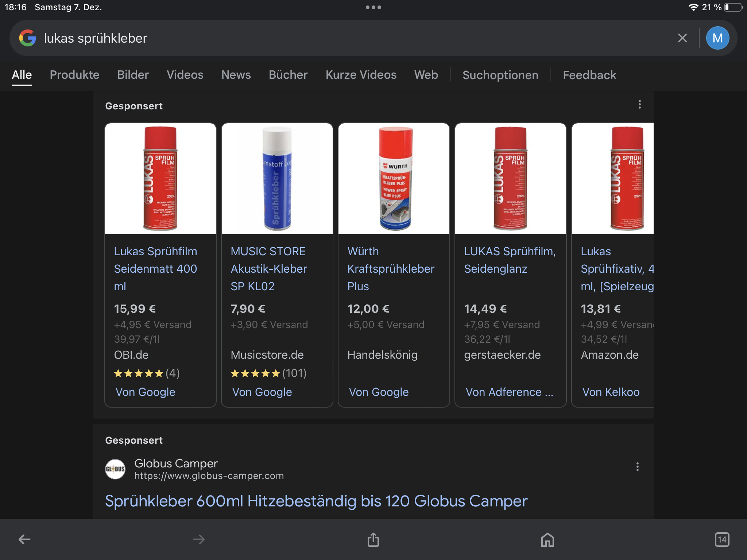Click 'Von Google' under Musicstore.de listing
Image resolution: width=747 pixels, height=560 pixels.
click(262, 392)
